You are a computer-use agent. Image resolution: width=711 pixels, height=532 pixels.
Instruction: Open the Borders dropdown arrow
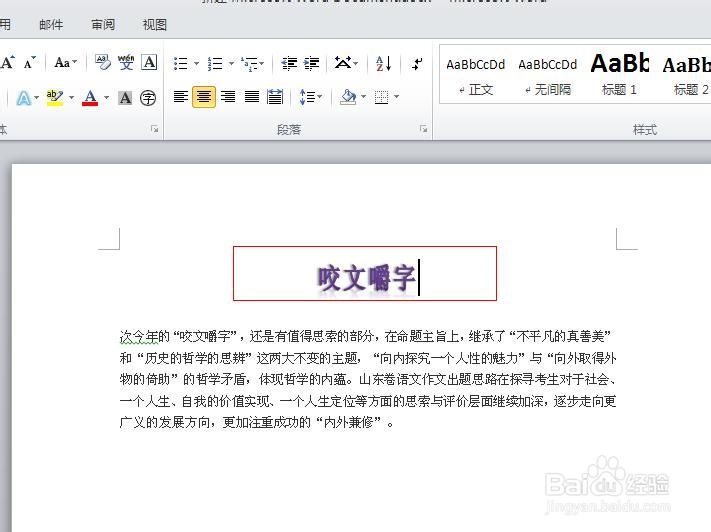click(397, 97)
